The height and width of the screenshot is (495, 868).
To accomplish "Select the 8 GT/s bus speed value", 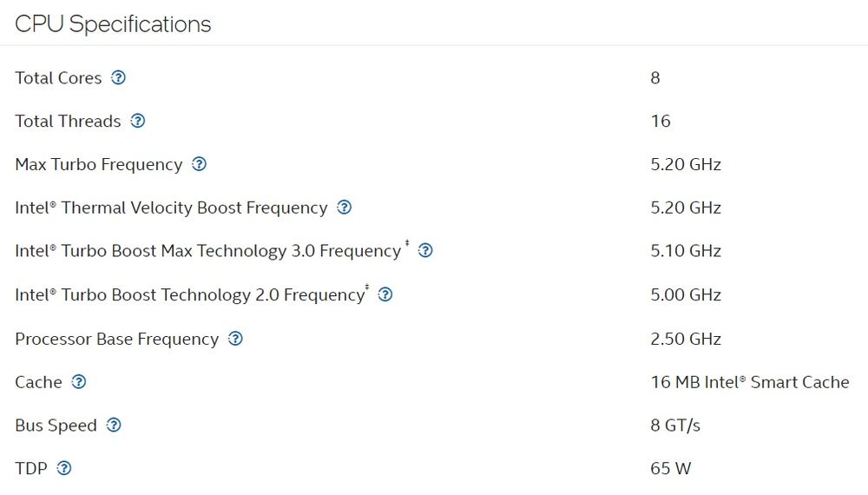I will [674, 426].
